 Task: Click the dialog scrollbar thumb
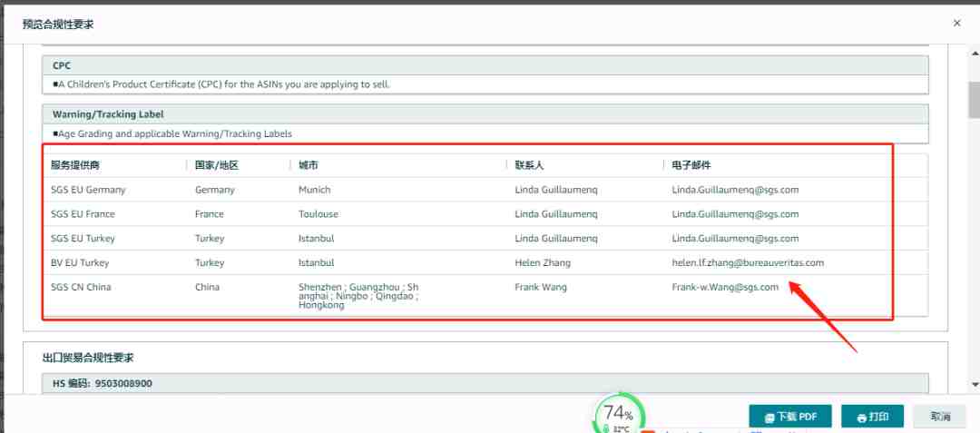pyautogui.click(x=974, y=99)
